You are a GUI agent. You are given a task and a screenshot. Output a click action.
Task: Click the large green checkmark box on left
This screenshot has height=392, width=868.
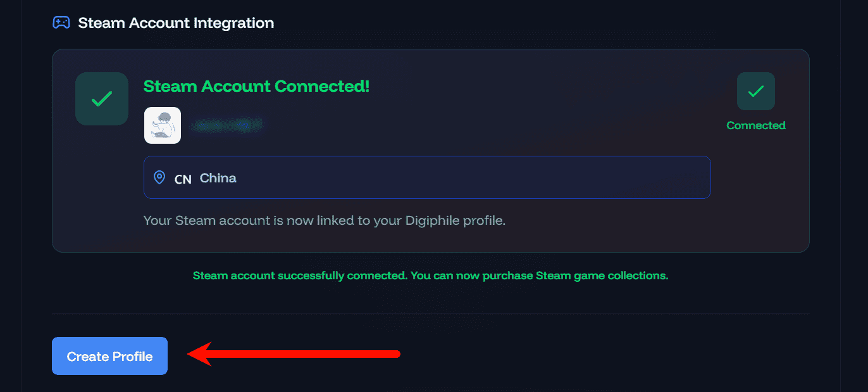[102, 99]
